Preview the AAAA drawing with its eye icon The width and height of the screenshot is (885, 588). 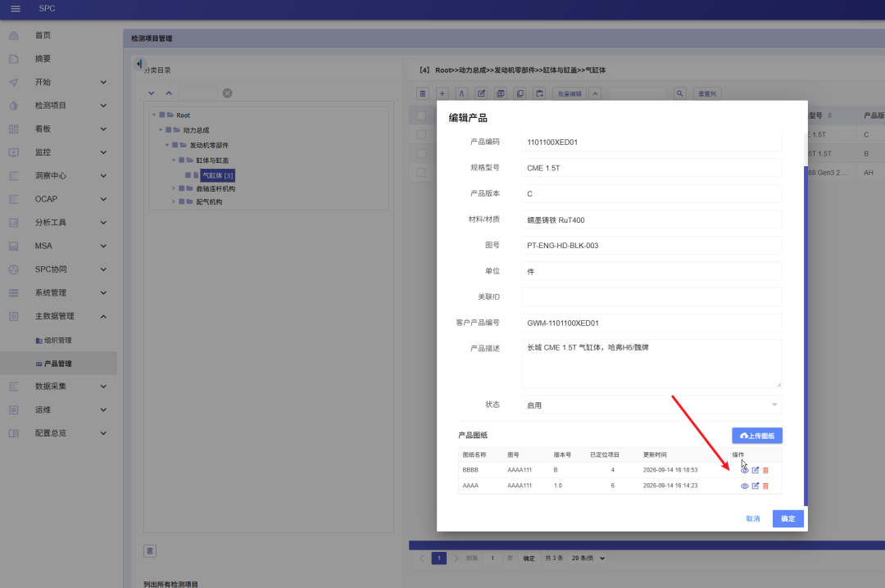point(744,486)
